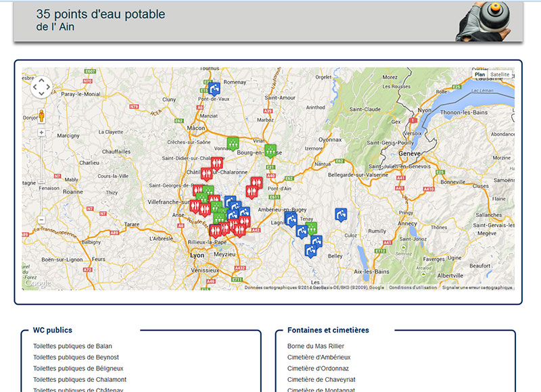Click blue fountain marker beside Lagnieu label
This screenshot has height=392, width=541.
point(291,219)
